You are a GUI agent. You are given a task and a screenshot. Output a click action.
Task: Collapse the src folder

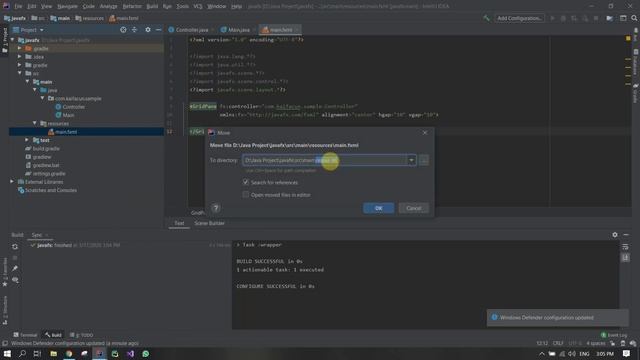[x=20, y=73]
